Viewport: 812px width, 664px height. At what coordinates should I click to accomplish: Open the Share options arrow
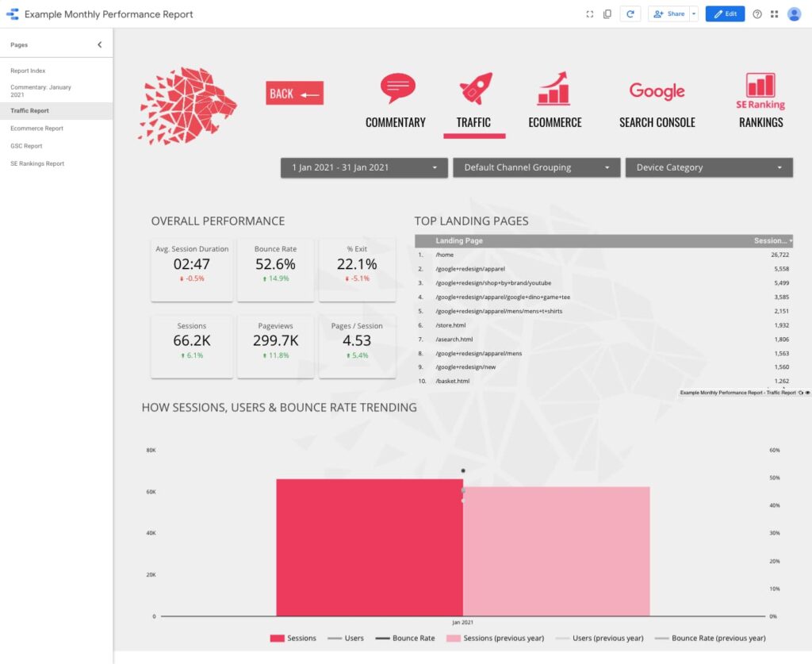pos(694,14)
